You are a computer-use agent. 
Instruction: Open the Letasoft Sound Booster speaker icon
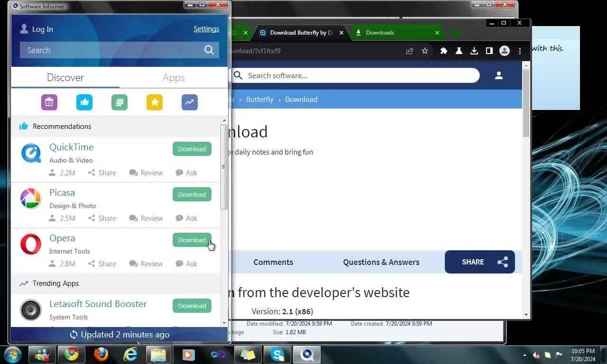31,310
